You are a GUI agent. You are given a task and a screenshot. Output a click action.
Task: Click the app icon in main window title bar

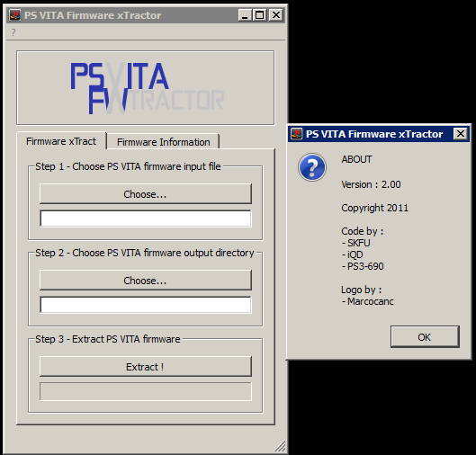[14, 15]
